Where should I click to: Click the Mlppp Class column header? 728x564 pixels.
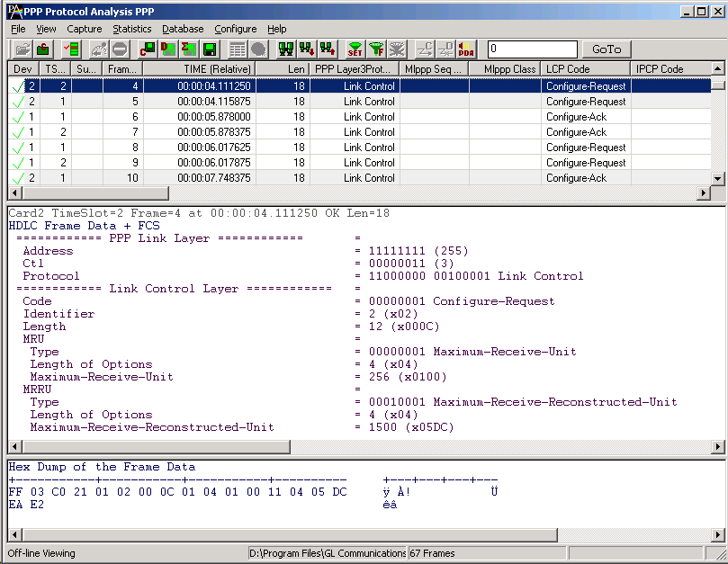click(x=505, y=68)
